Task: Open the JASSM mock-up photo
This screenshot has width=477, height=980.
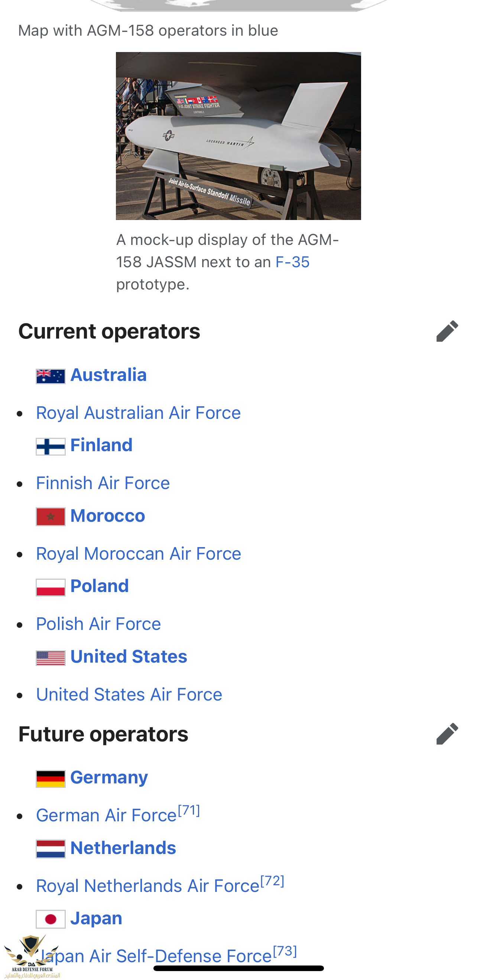Action: (x=238, y=136)
